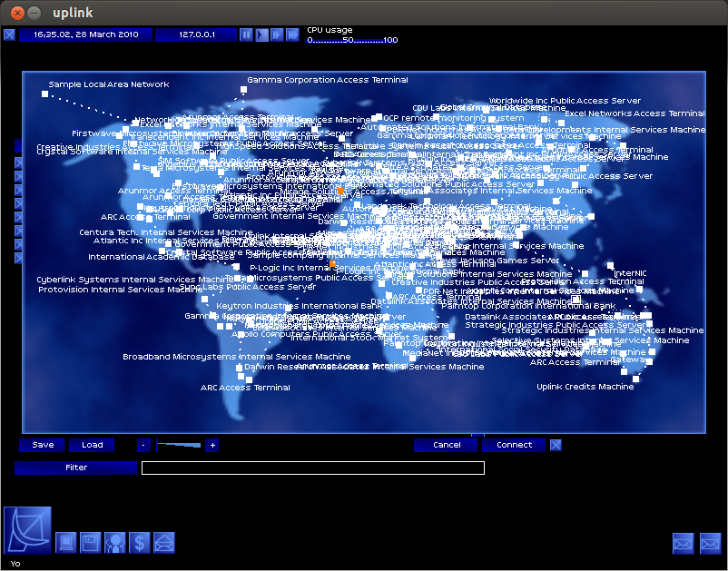
Task: Click the date and time display
Action: [86, 34]
